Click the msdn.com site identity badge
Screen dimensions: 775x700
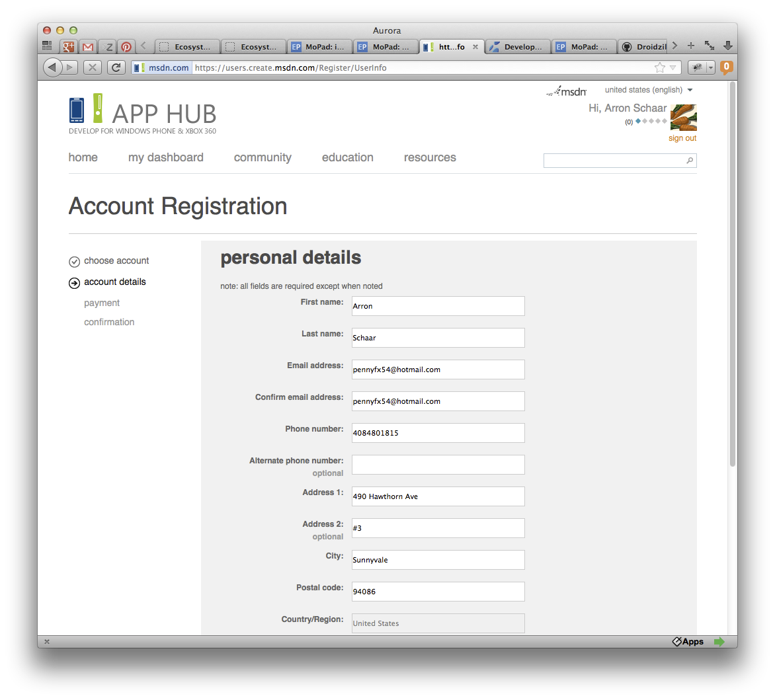(161, 67)
